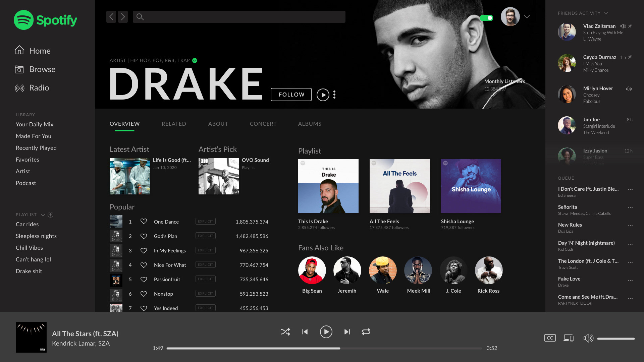Open the Favorites library item
This screenshot has height=362, width=644.
coord(28,160)
